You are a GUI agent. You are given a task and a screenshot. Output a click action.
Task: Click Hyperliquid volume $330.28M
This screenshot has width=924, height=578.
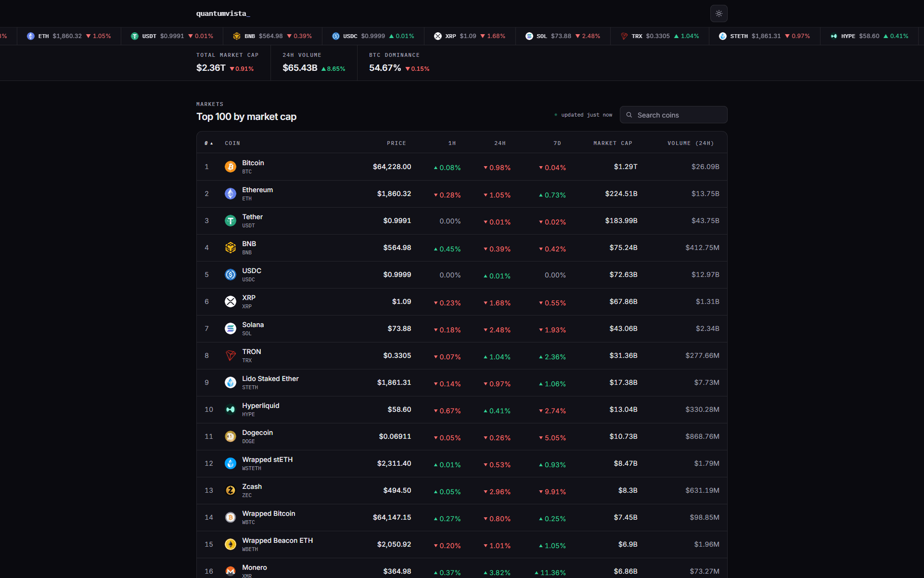[703, 409]
